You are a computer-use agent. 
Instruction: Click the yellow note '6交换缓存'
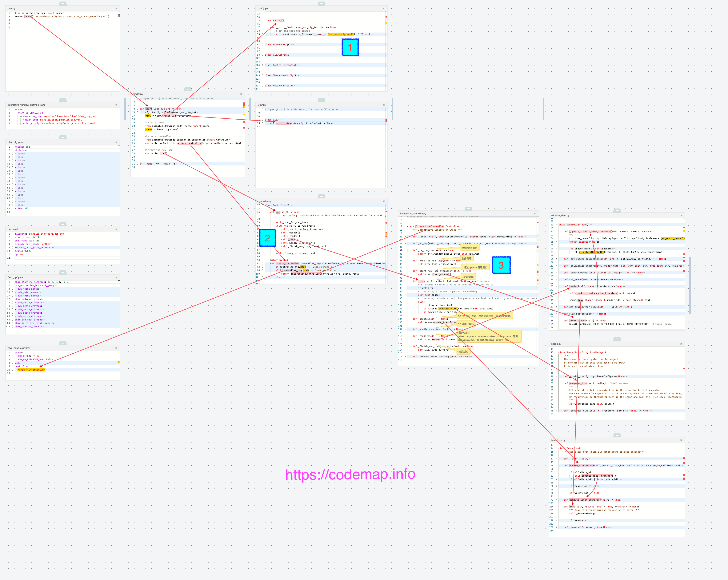463,352
